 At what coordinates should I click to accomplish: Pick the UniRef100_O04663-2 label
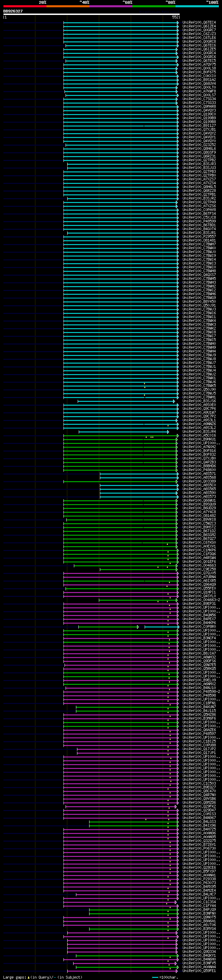coord(201,600)
